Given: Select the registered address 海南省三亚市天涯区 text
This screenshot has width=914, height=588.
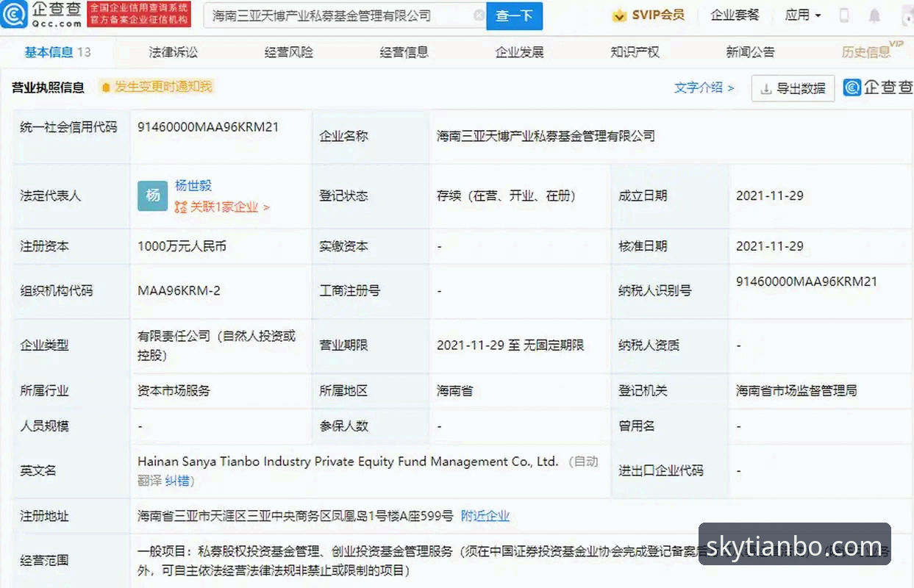Looking at the screenshot, I should [x=296, y=516].
